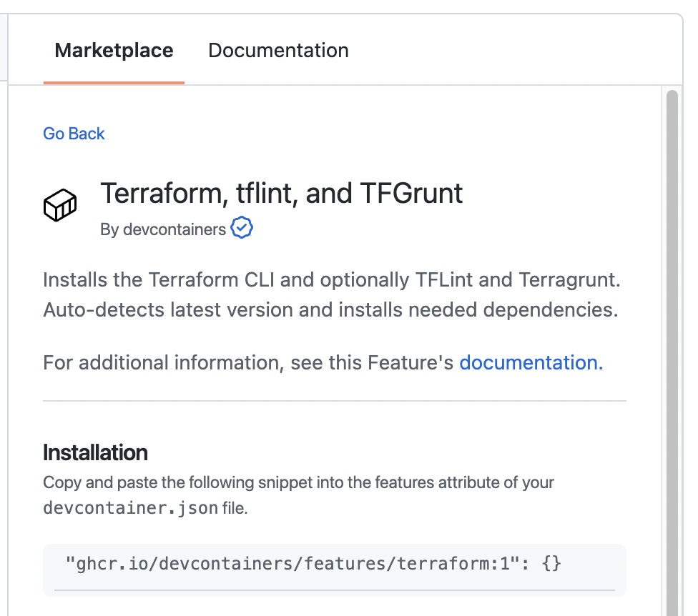Screen dimensions: 698x616
Task: Click the verified publisher badge beside devcontainers
Action: coord(242,228)
